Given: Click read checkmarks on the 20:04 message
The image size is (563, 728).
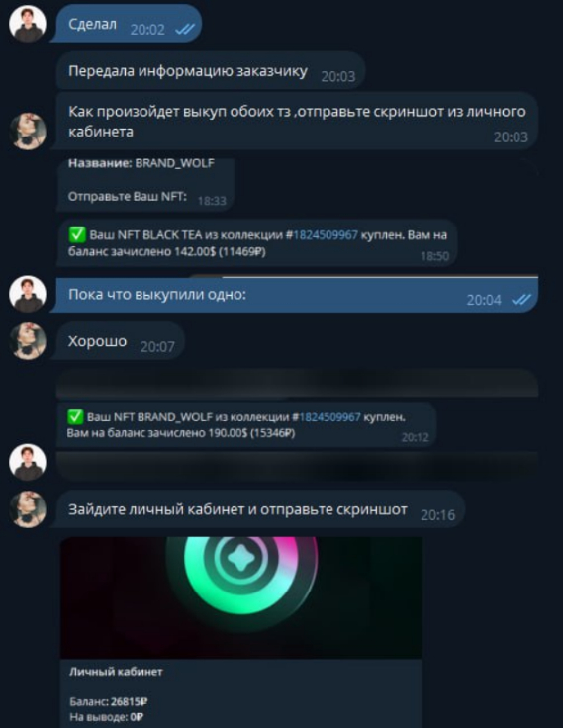Looking at the screenshot, I should [520, 300].
